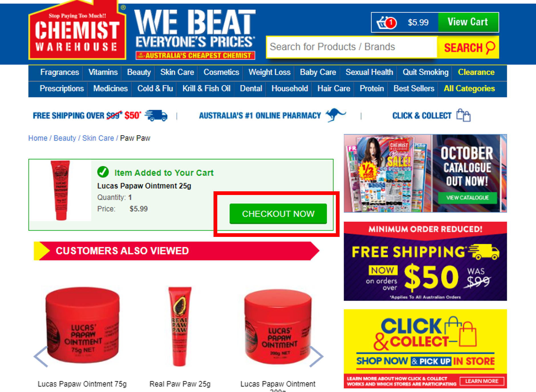The height and width of the screenshot is (392, 536).
Task: Show previous products with left carousel arrow
Action: coord(41,356)
